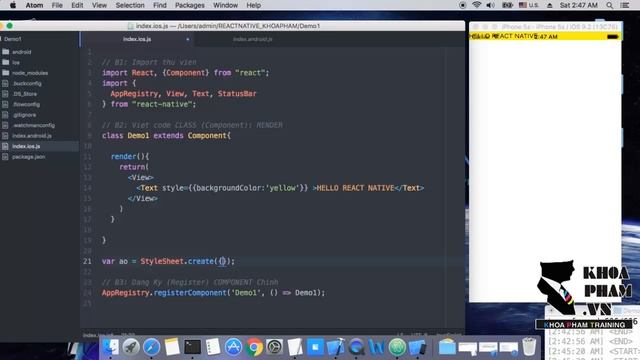Viewport: 640px width, 360px height.
Task: Click the green zoom button of Atom window
Action: 9,26
